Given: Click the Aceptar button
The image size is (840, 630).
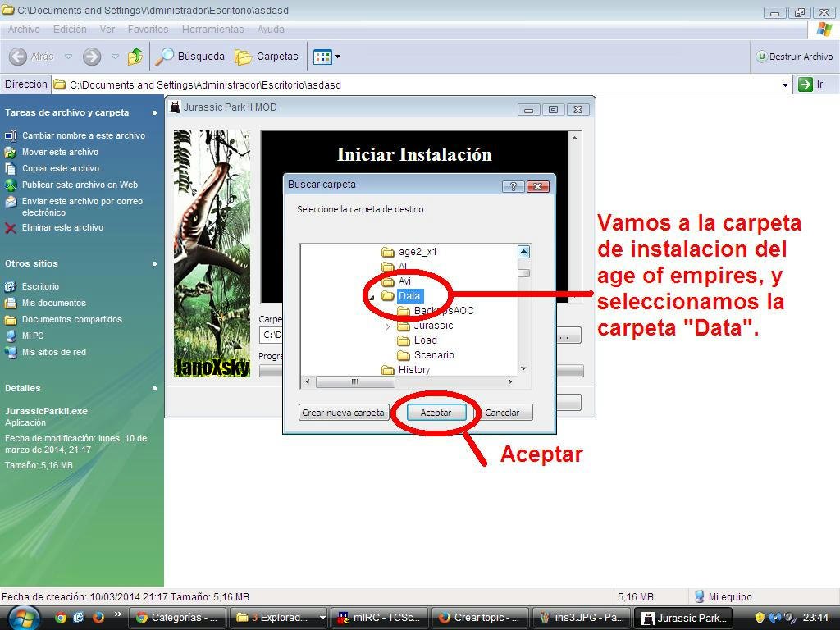Looking at the screenshot, I should (x=436, y=413).
